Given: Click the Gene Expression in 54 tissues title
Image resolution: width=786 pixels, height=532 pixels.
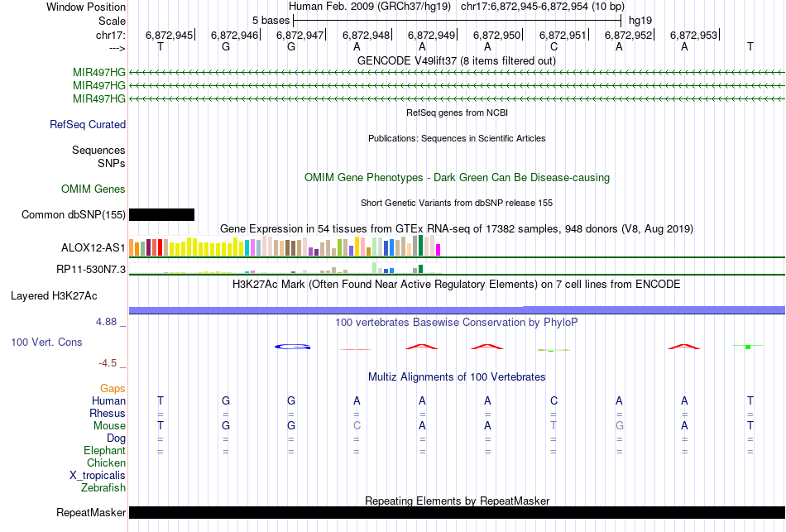Looking at the screenshot, I should [457, 229].
